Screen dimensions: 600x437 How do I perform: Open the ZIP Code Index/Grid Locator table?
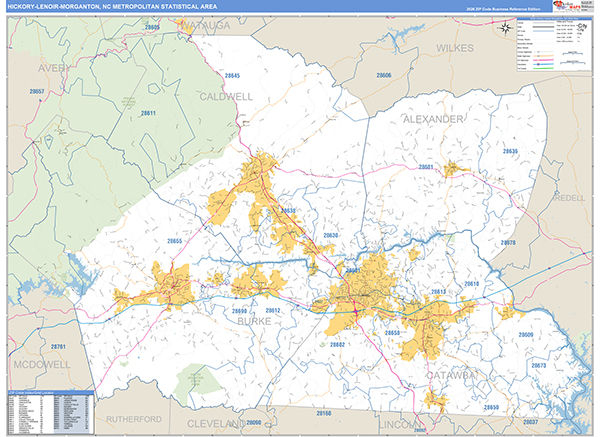47,412
